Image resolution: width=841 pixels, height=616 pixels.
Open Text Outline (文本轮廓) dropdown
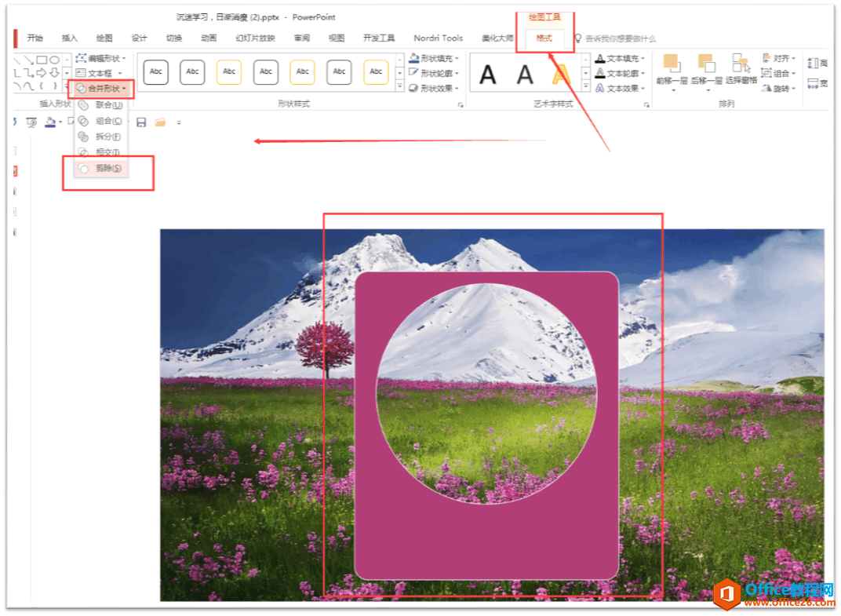tap(620, 73)
